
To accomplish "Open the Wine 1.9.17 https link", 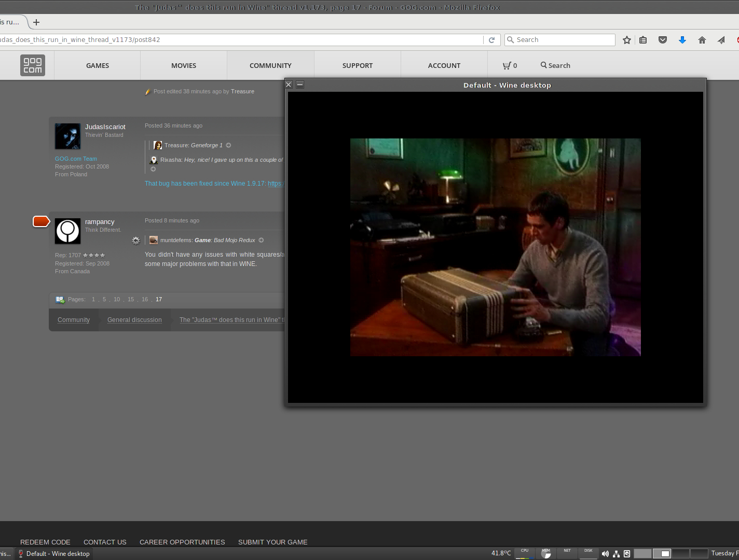I will 276,184.
